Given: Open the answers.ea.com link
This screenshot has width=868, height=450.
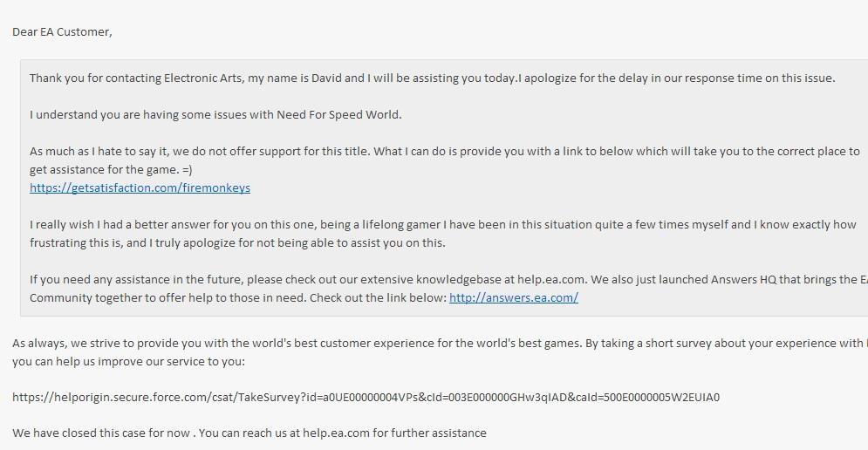Looking at the screenshot, I should (514, 297).
